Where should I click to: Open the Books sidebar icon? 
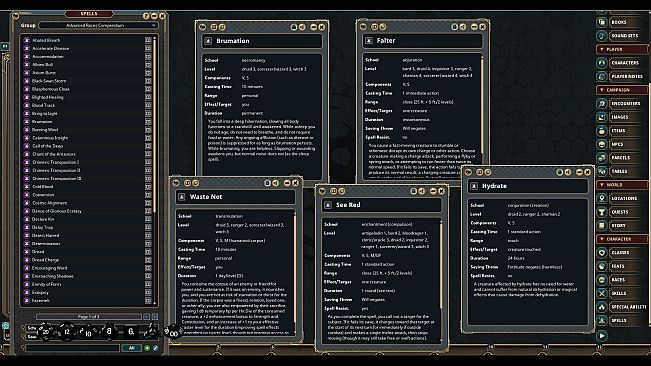coord(602,22)
